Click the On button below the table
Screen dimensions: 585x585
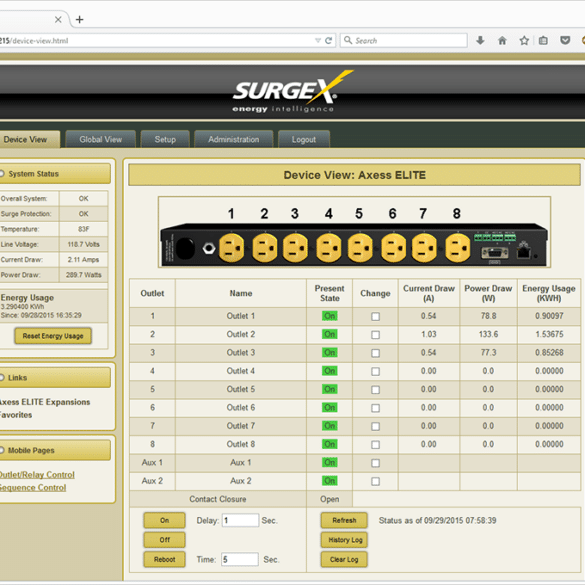[x=165, y=520]
